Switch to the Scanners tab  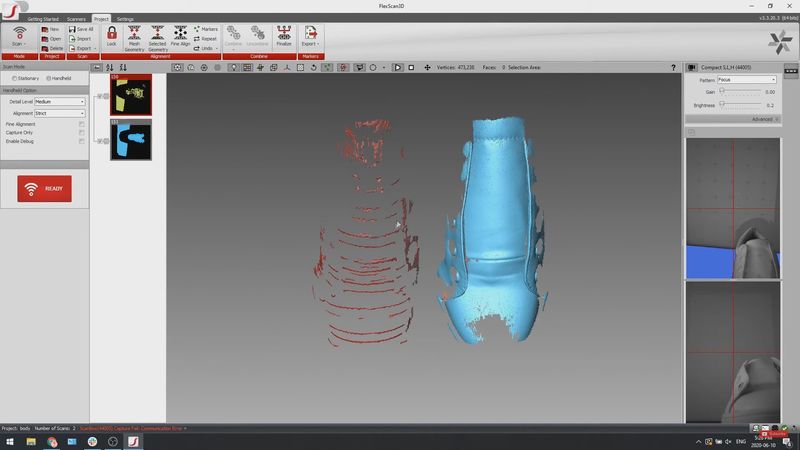click(x=76, y=19)
